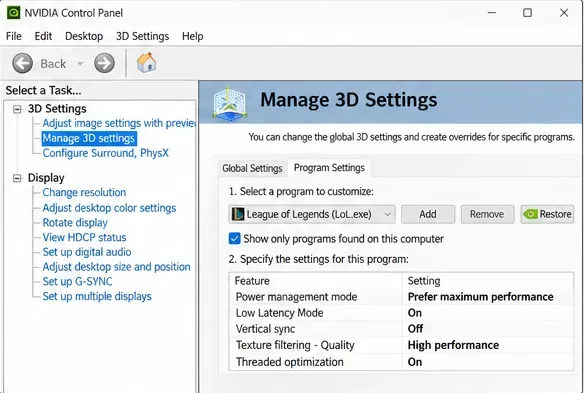The width and height of the screenshot is (586, 393).
Task: Click the Threaded optimization On value
Action: coord(415,362)
